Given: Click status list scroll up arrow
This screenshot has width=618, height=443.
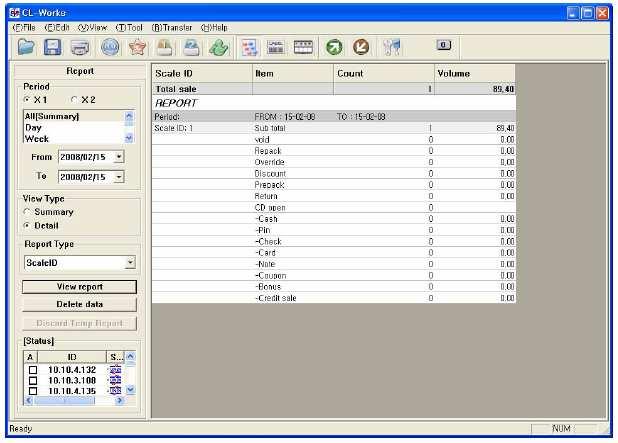Looking at the screenshot, I should (130, 356).
